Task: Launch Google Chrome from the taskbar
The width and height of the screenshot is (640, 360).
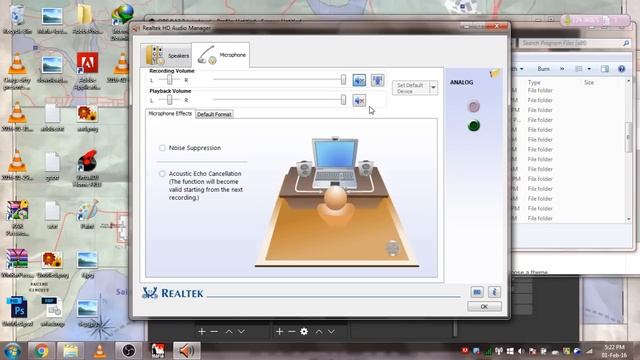Action: (x=41, y=351)
